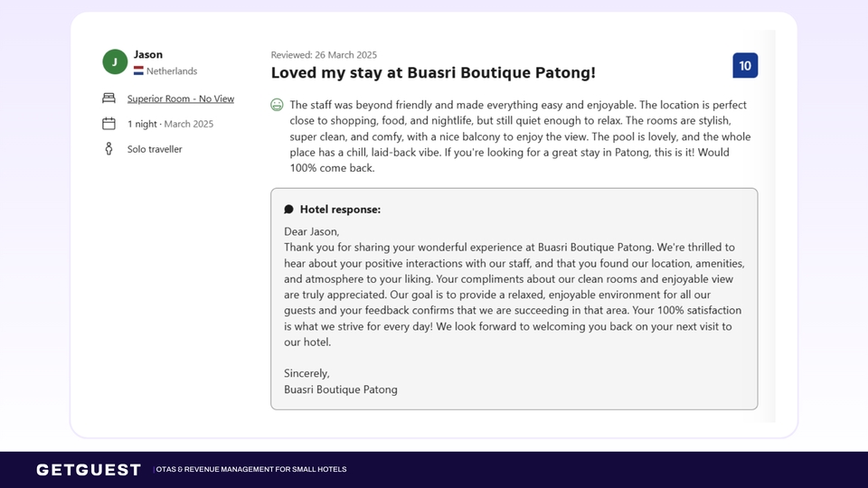Click the review title Loved my stay

click(x=433, y=72)
